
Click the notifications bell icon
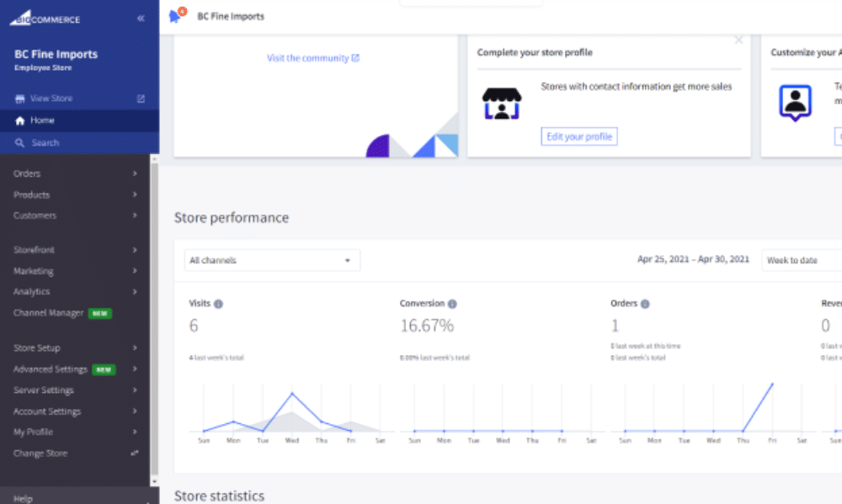pos(176,16)
